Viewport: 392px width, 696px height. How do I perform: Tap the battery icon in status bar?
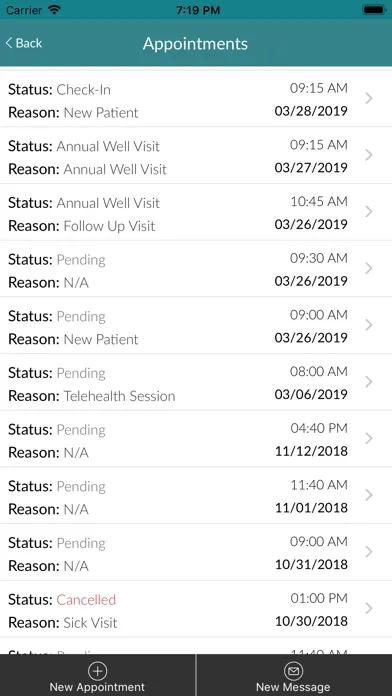tap(374, 10)
